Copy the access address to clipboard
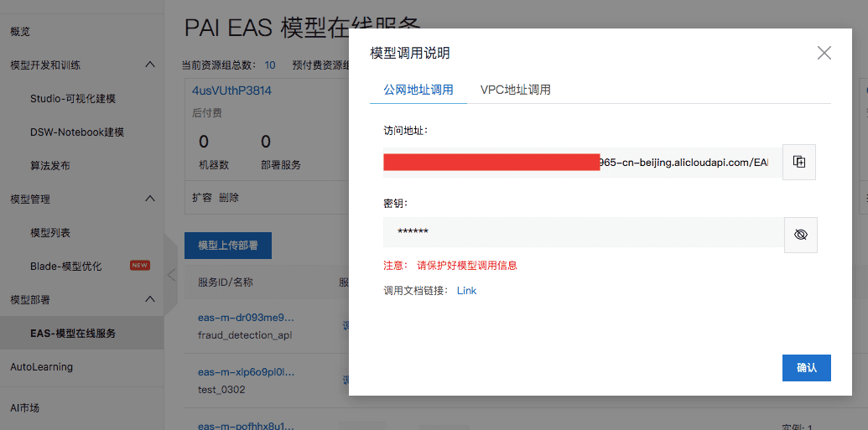The width and height of the screenshot is (868, 430). (799, 163)
